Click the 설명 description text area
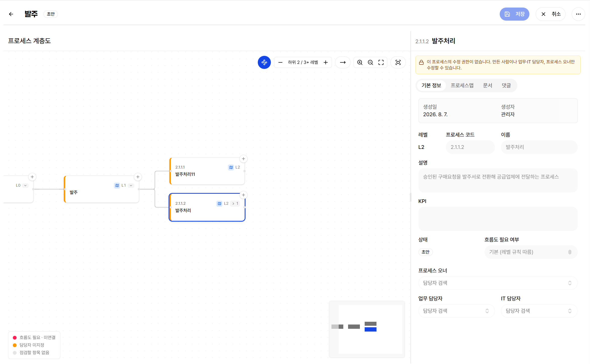 pyautogui.click(x=498, y=180)
